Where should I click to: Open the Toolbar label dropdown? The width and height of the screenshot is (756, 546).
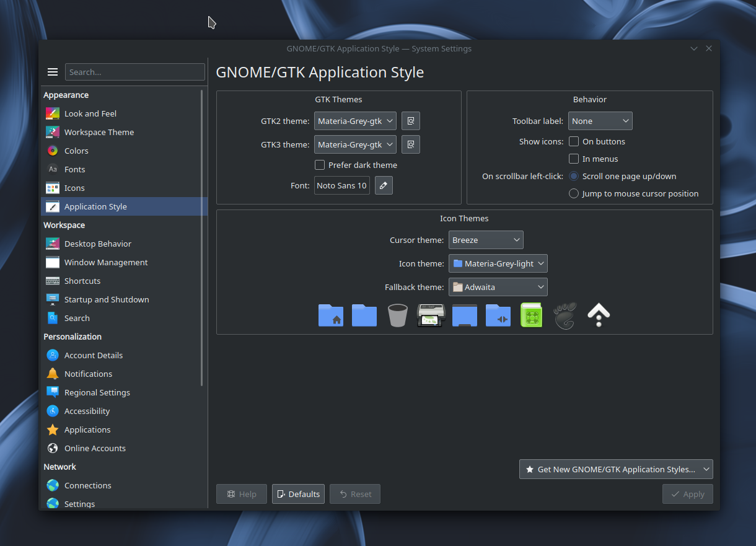tap(600, 121)
